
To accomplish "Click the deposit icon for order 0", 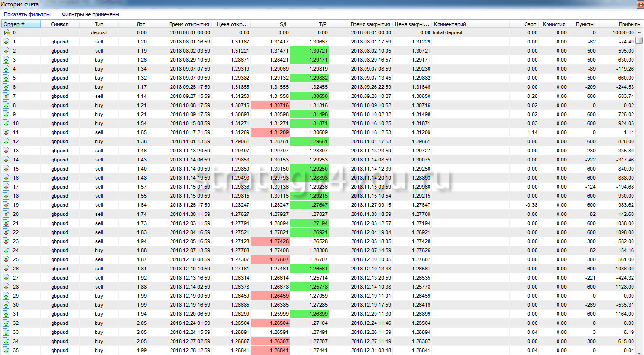I will (6, 33).
